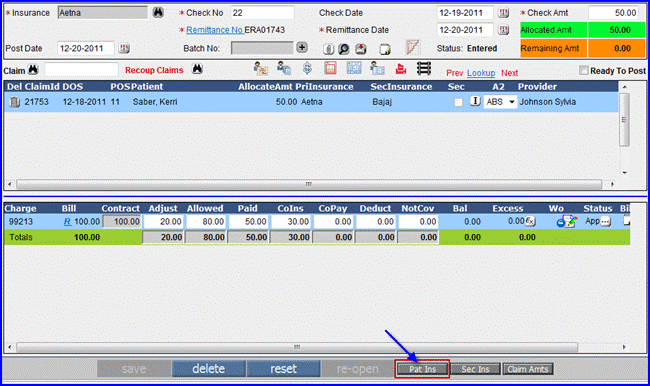Viewport: 650px width, 386px height.
Task: Click the Pat Ins button
Action: tap(422, 369)
